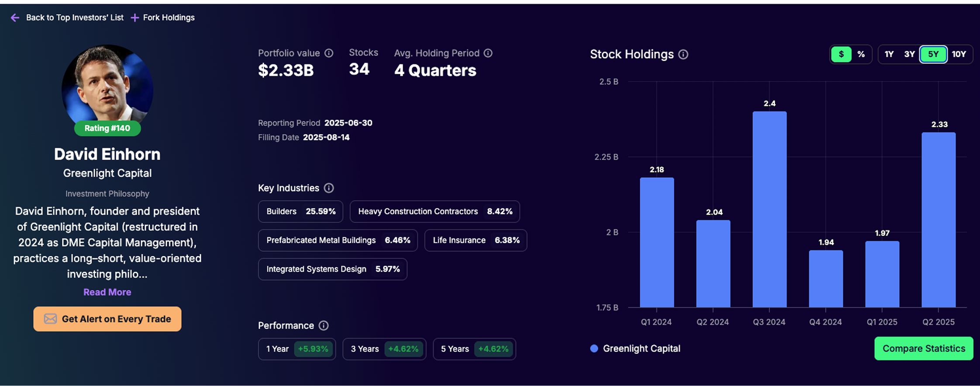Click Read More link
The width and height of the screenshot is (980, 386).
tap(107, 292)
